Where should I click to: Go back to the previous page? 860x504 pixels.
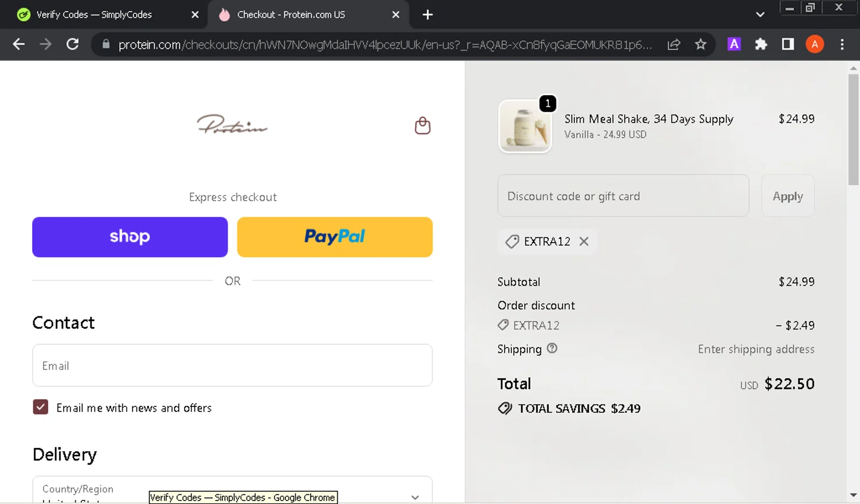(18, 44)
